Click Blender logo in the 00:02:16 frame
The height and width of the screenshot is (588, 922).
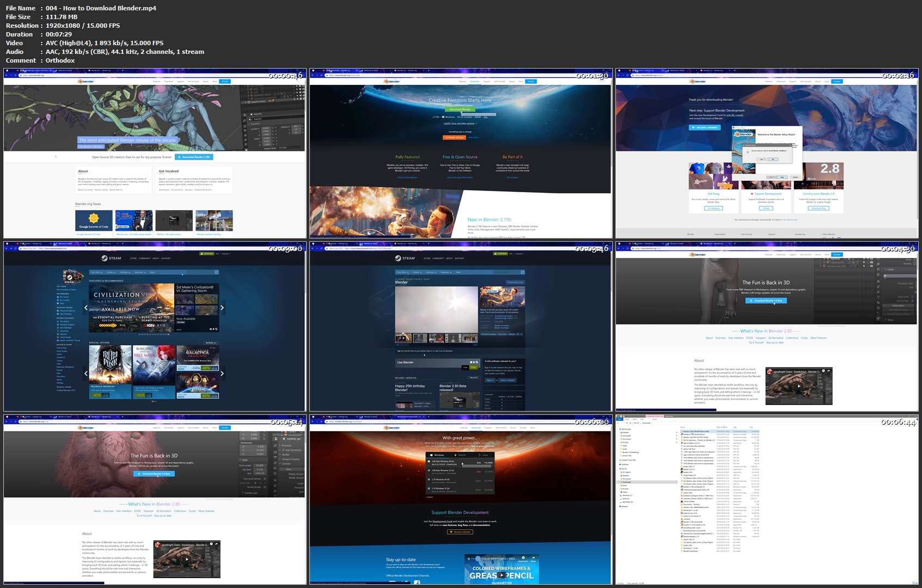(x=698, y=81)
